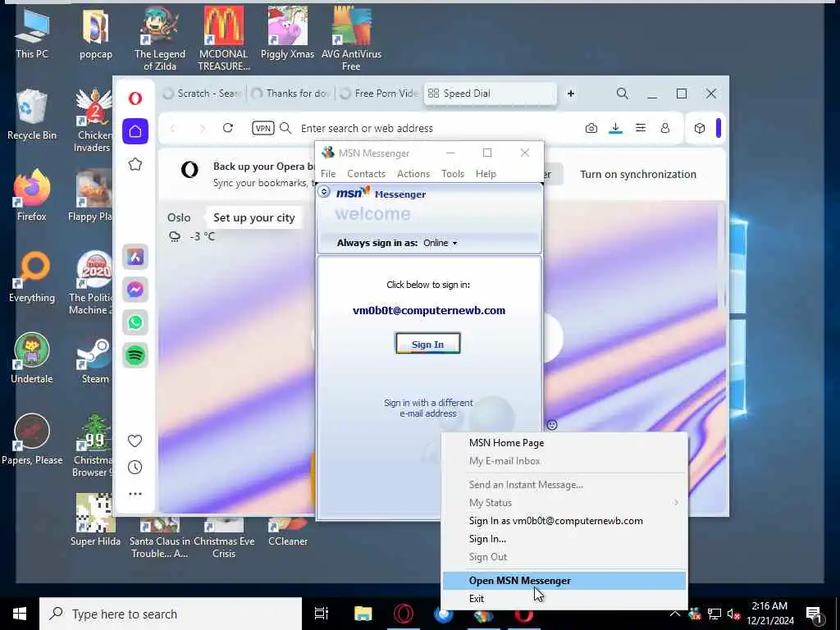This screenshot has width=840, height=630.
Task: Click the snapshot camera icon in Opera
Action: [x=591, y=128]
